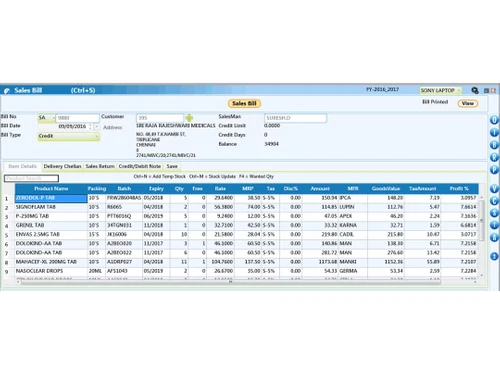Click the table's vertical scrollbar

tap(481, 236)
